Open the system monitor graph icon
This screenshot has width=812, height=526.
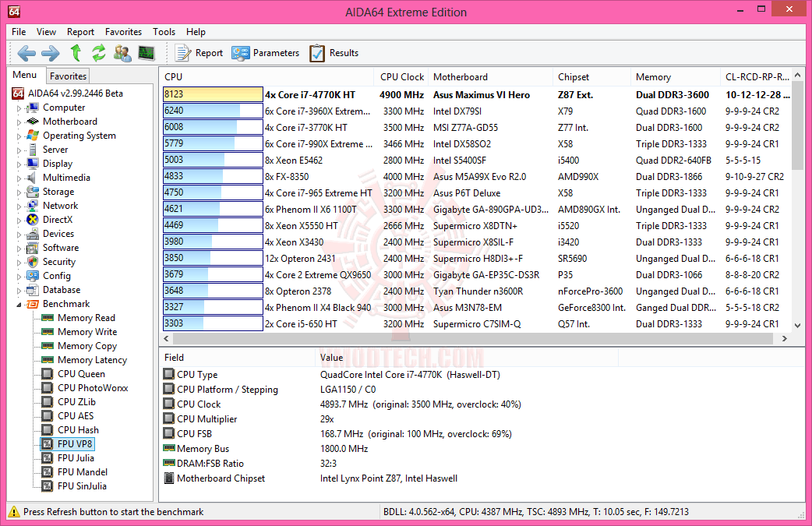(147, 53)
